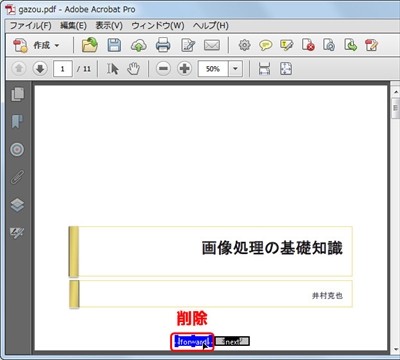Image resolution: width=400 pixels, height=360 pixels.
Task: Click the 50% zoom value field
Action: pyautogui.click(x=213, y=69)
